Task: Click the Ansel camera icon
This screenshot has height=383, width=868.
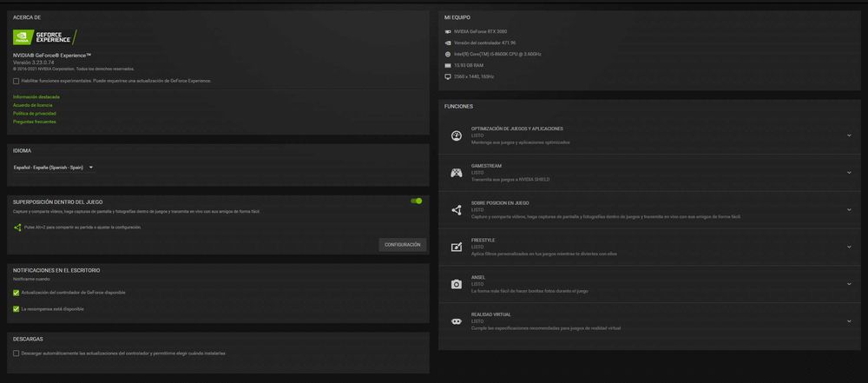Action: [457, 284]
